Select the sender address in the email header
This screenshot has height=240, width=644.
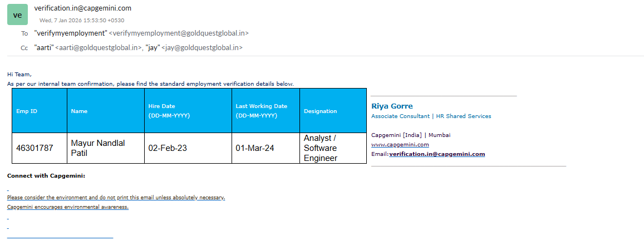(82, 8)
